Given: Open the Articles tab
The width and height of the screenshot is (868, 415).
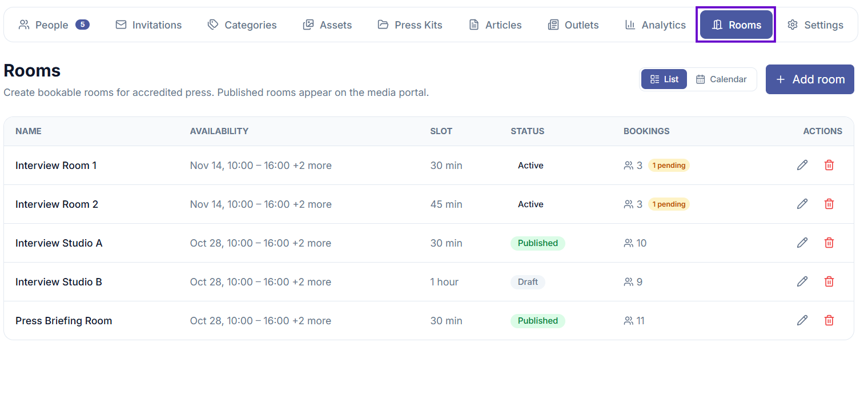Looking at the screenshot, I should click(495, 25).
